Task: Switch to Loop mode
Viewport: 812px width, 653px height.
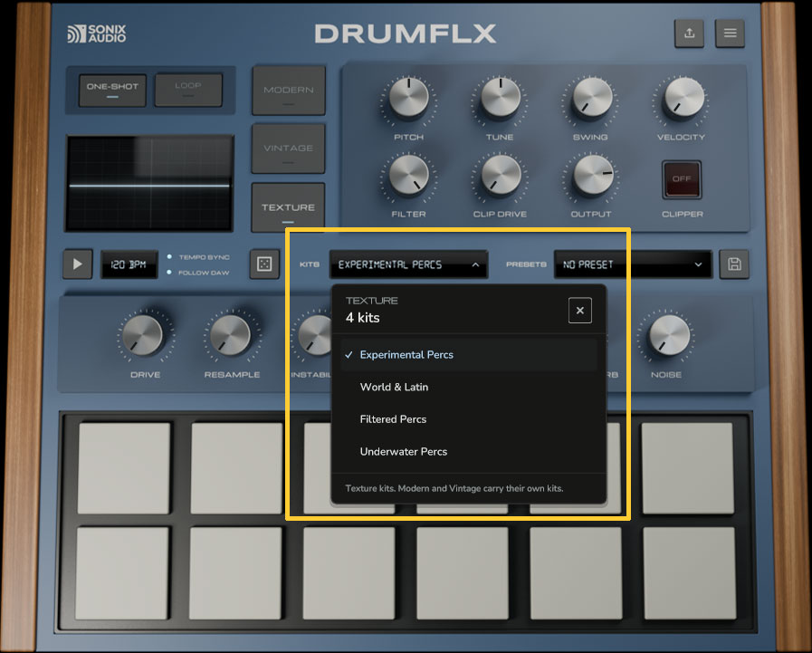Action: pyautogui.click(x=188, y=91)
